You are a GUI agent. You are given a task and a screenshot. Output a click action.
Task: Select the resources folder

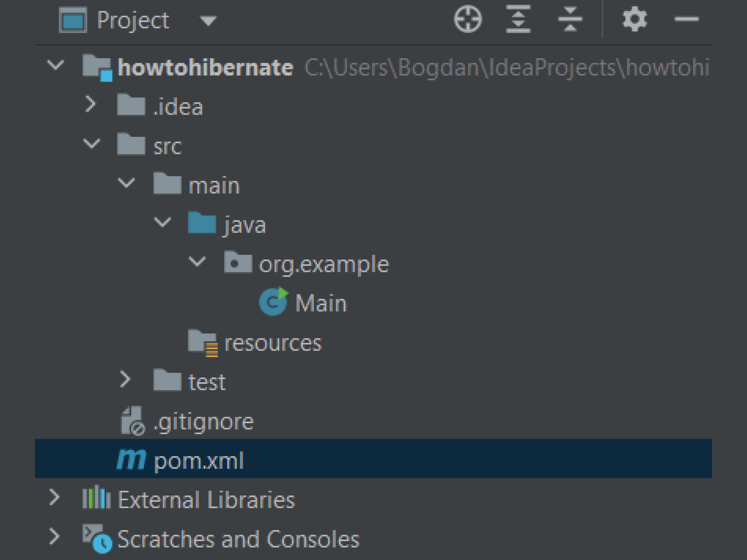(273, 343)
